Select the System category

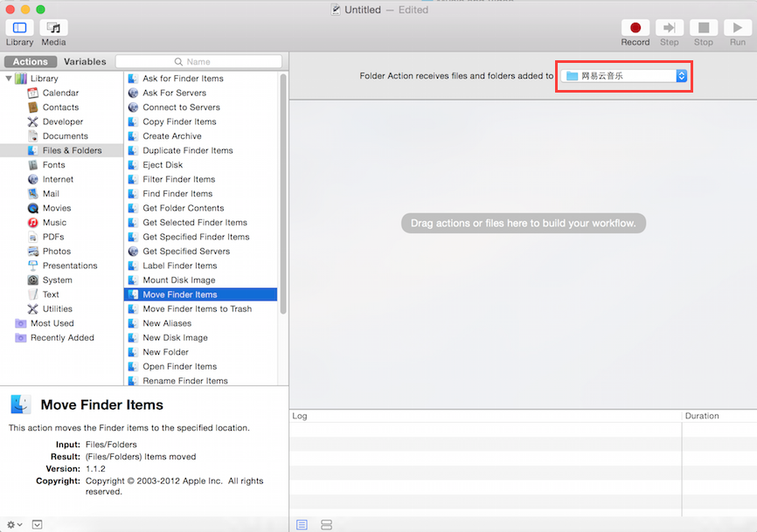(57, 280)
